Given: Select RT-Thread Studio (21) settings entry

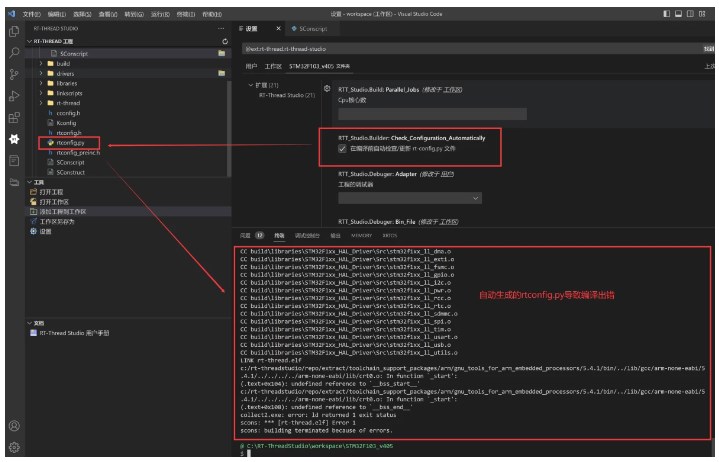Looking at the screenshot, I should (x=287, y=95).
